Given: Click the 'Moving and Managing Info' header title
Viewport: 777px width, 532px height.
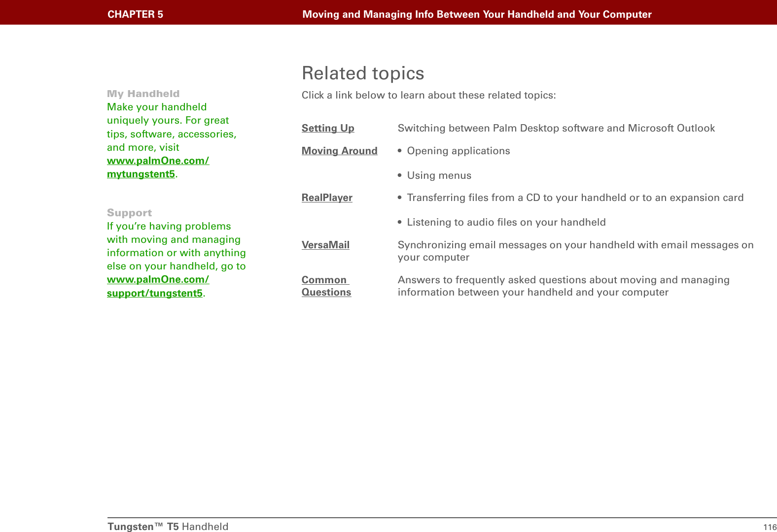Looking at the screenshot, I should tap(477, 14).
